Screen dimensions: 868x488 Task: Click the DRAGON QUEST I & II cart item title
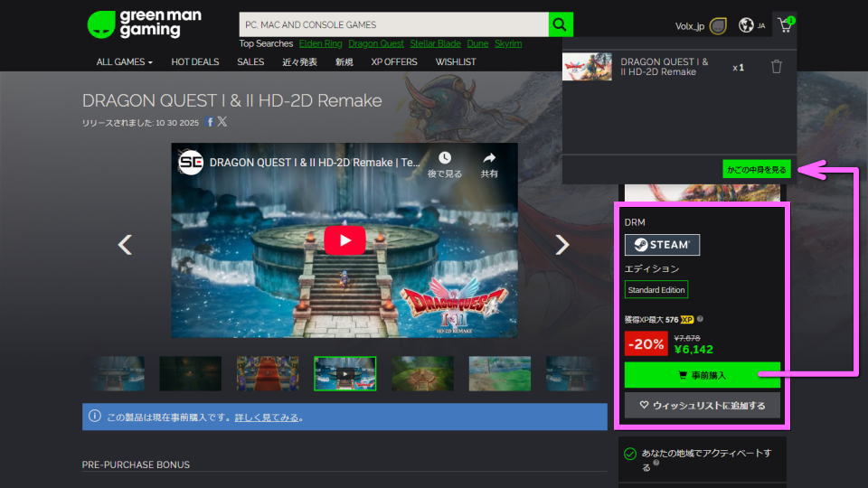tap(664, 66)
